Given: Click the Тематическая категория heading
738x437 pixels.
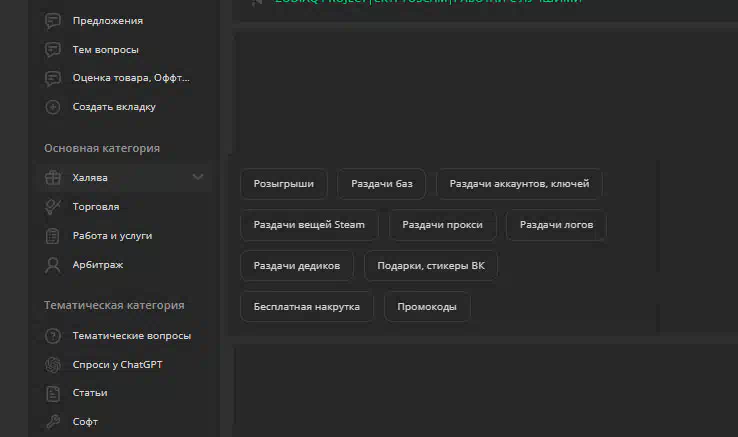Looking at the screenshot, I should pos(114,306).
